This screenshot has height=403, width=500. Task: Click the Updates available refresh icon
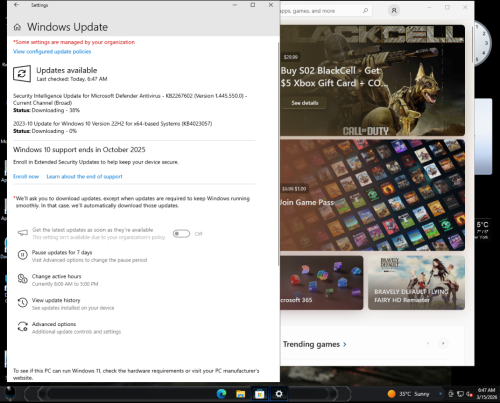coord(22,73)
